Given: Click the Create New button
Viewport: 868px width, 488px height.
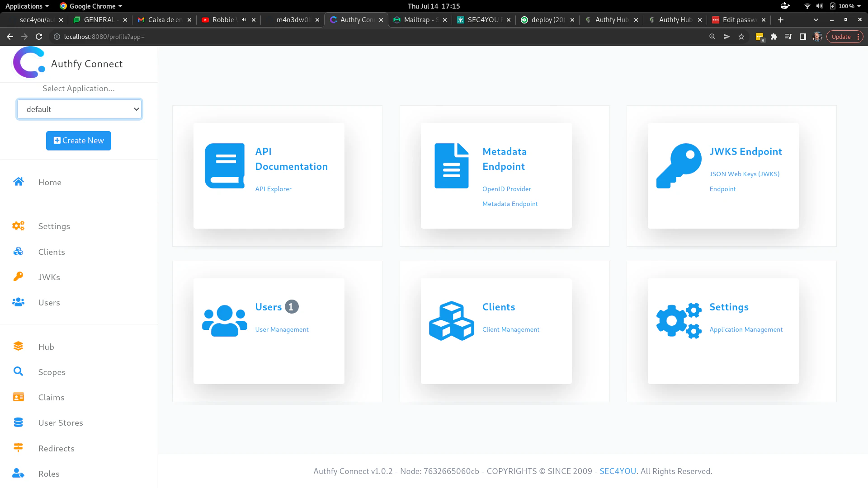Looking at the screenshot, I should (x=78, y=141).
